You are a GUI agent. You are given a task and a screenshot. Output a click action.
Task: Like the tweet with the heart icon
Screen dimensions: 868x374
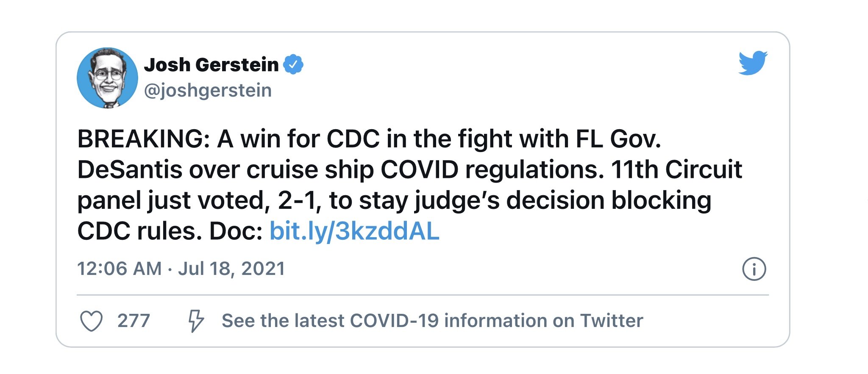pos(92,321)
